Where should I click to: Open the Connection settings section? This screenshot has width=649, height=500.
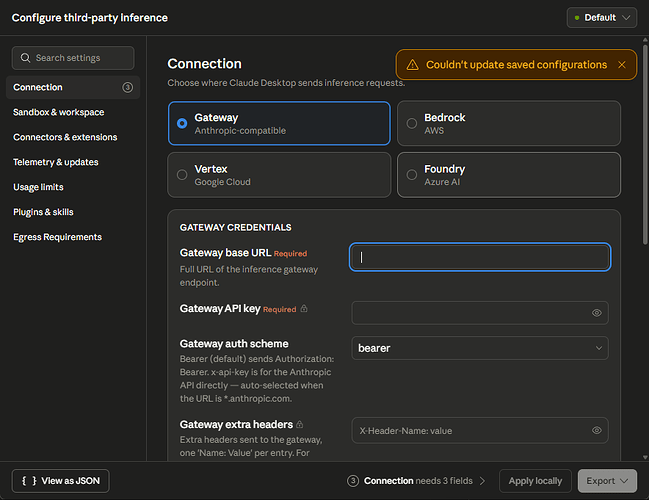tap(73, 87)
